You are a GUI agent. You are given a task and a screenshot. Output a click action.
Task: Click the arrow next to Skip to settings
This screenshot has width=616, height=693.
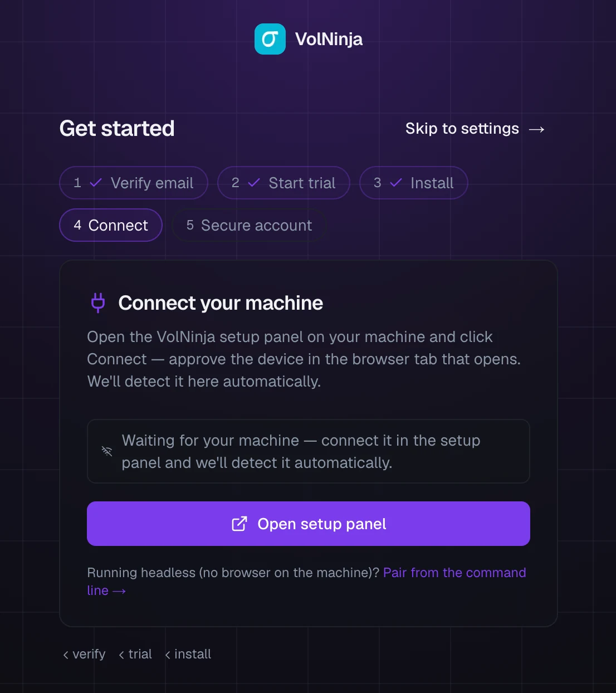[x=536, y=129]
